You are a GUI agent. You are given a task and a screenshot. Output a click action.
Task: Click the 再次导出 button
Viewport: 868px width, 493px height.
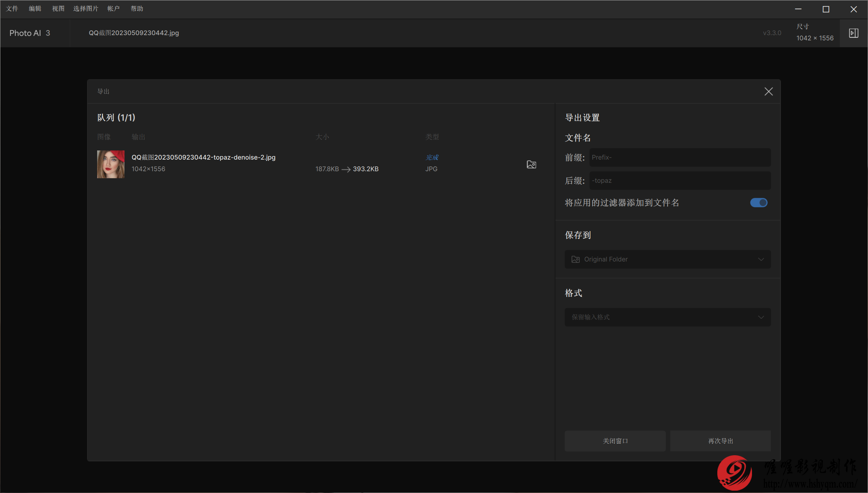pos(720,441)
